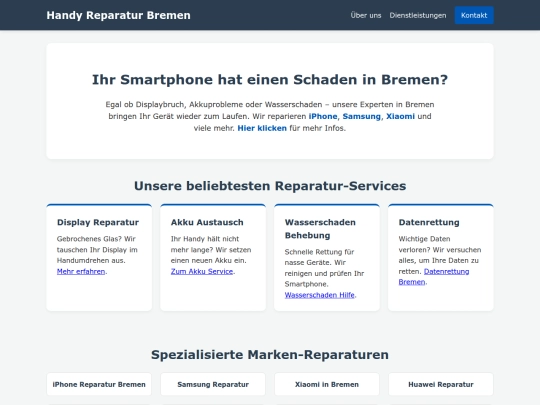Select the Samsung Reparatur brand card
Image resolution: width=540 pixels, height=405 pixels.
pos(213,384)
